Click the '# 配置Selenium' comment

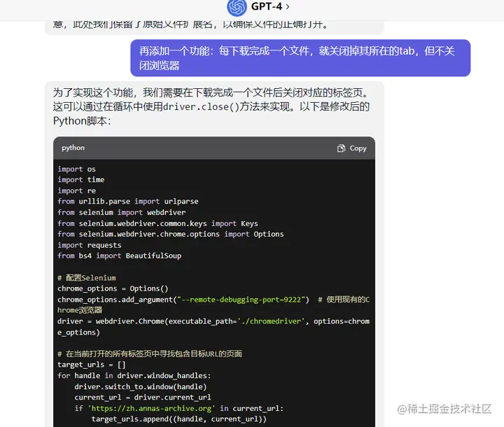point(87,278)
